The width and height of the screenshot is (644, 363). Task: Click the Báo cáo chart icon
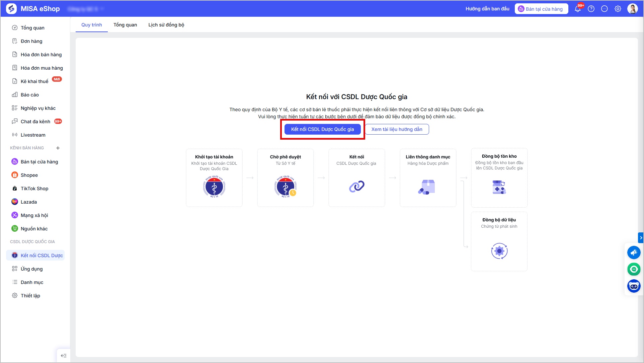pos(15,95)
